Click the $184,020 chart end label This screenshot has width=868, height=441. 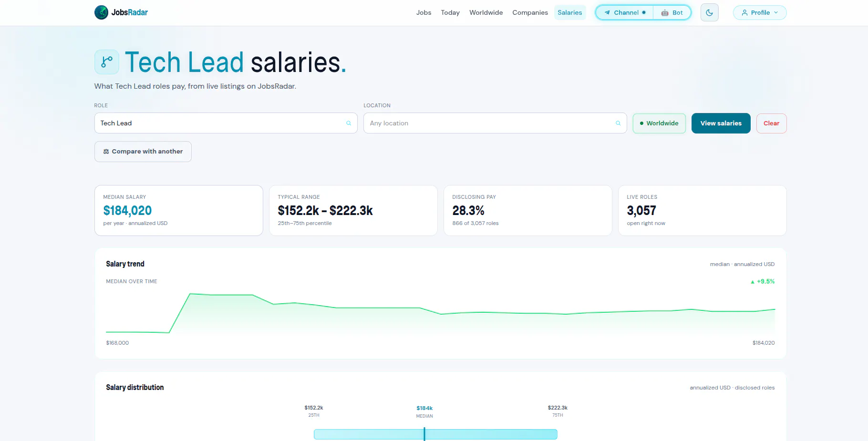click(764, 343)
